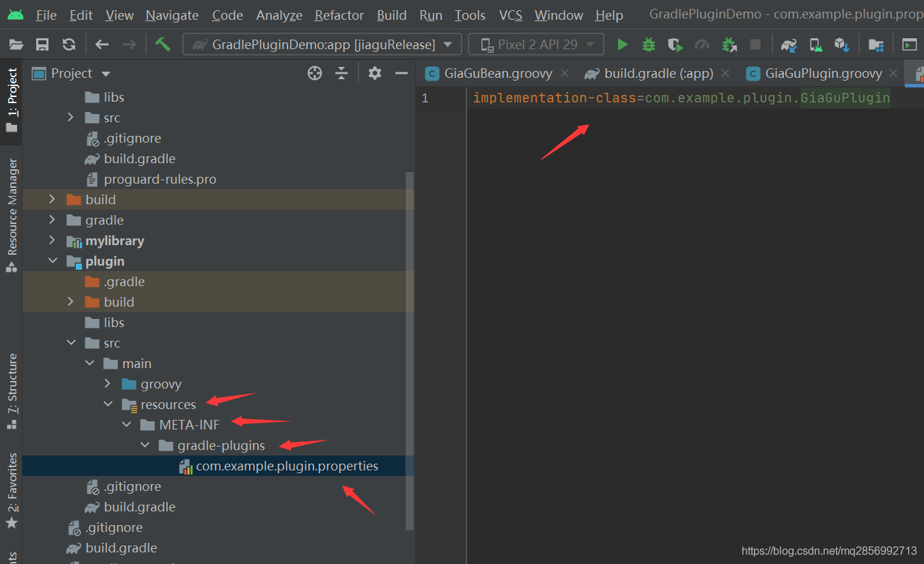Switch to the GiaGuPlugin.groovy tab

click(823, 74)
